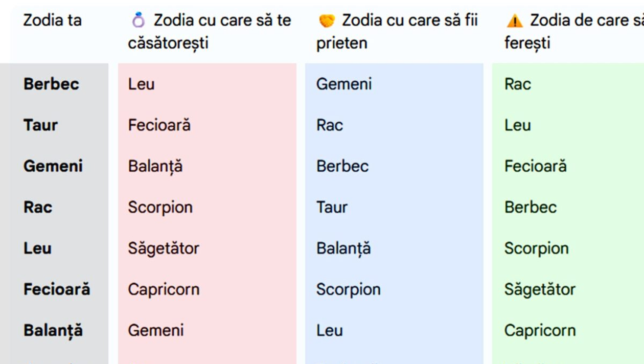Click Taur in the blue friendship column

pos(332,207)
